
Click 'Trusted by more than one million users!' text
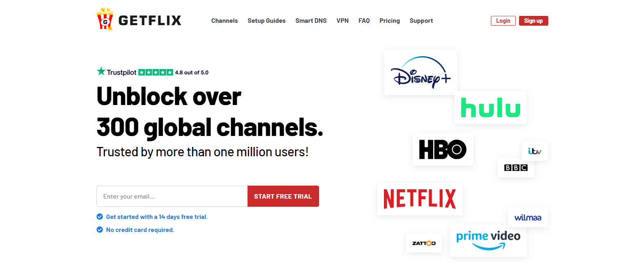pyautogui.click(x=202, y=152)
